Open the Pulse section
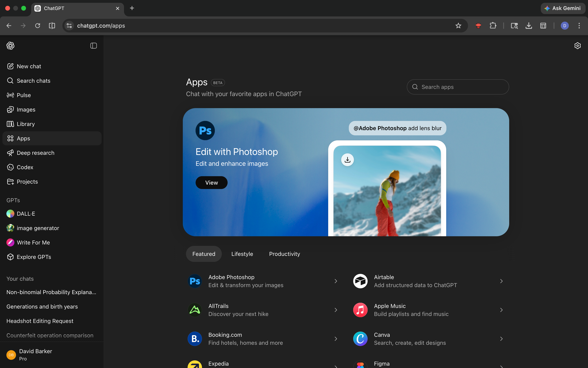Image resolution: width=588 pixels, height=368 pixels. pos(52,95)
